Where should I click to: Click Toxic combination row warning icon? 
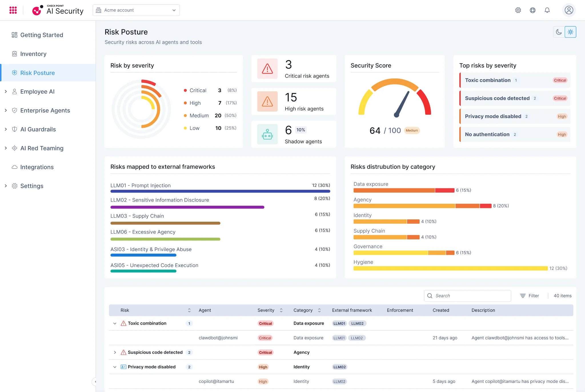click(123, 324)
